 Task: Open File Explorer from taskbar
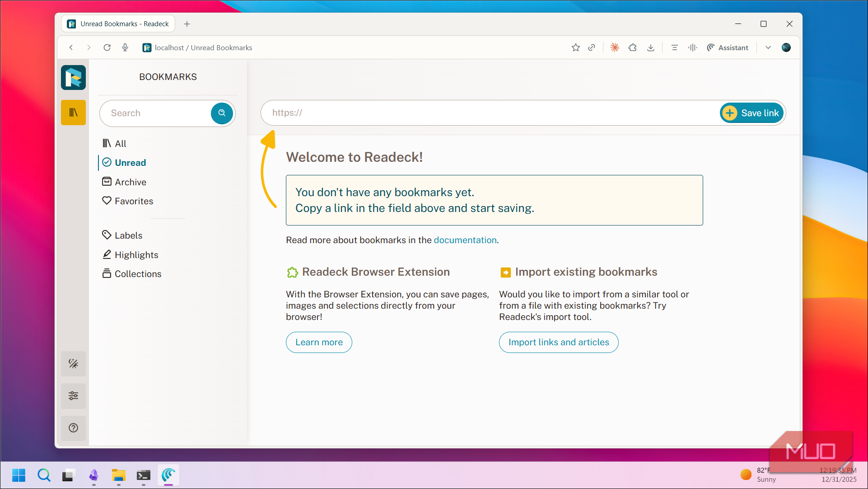coord(118,475)
